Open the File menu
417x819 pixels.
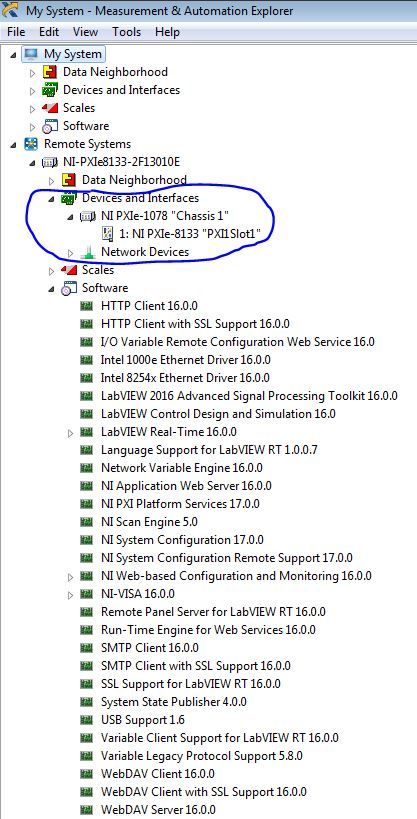(x=16, y=32)
